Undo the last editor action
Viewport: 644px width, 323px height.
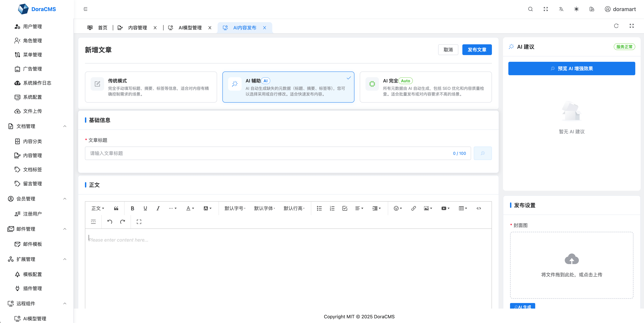click(109, 221)
